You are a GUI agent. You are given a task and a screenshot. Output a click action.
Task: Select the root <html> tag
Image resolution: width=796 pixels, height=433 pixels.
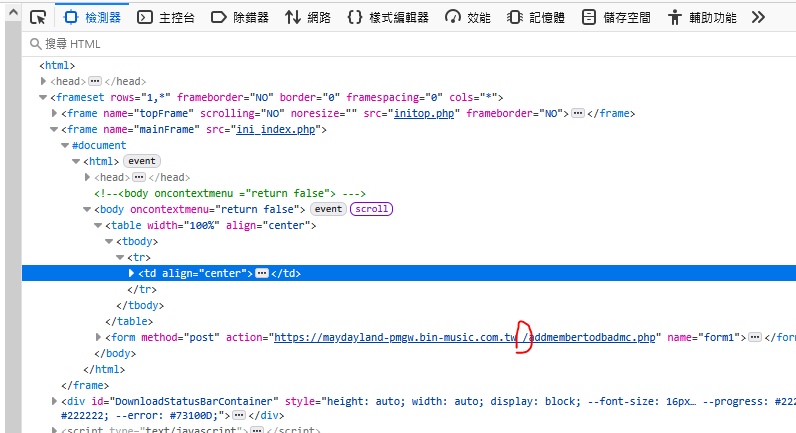(57, 65)
